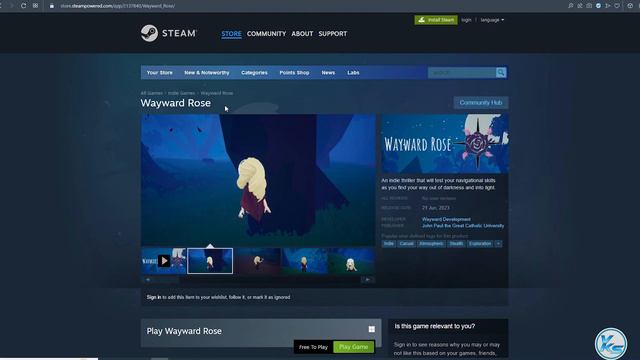
Task: Click the release date '21 Jun, 2023'
Action: click(x=436, y=208)
